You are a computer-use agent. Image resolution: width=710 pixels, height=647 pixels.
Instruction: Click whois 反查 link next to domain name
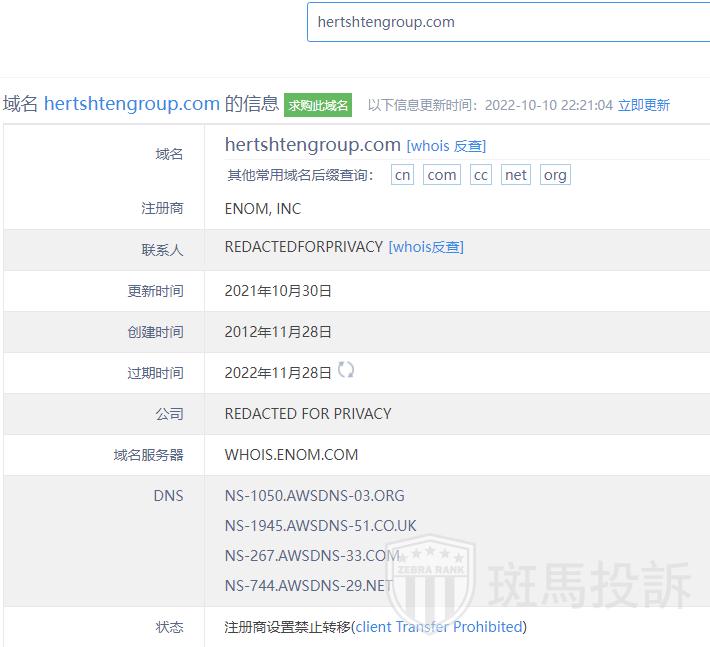(x=445, y=146)
